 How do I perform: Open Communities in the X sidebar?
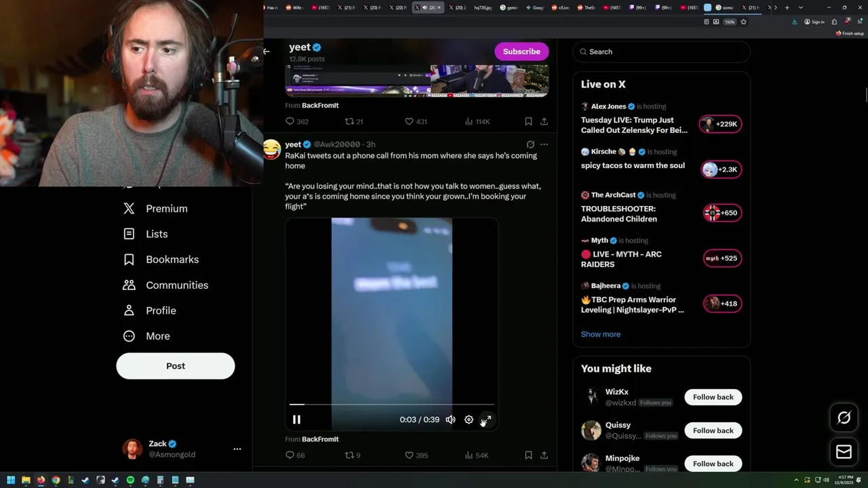click(165, 285)
